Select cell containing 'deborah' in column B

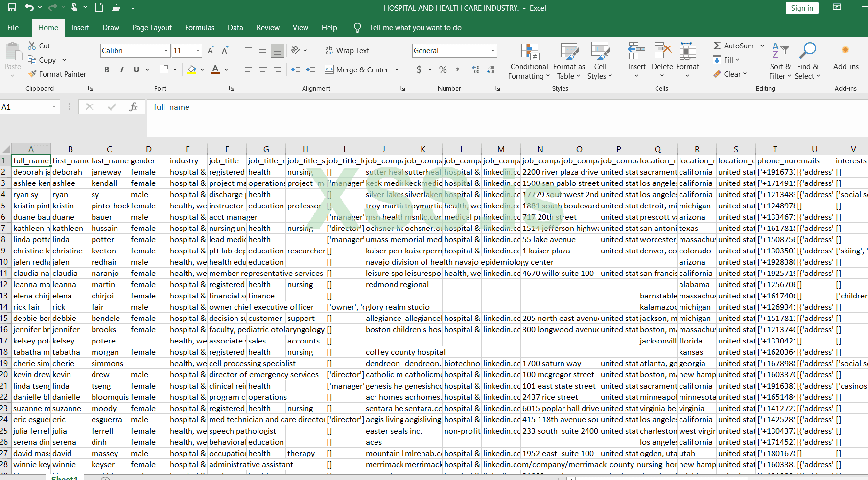point(70,172)
